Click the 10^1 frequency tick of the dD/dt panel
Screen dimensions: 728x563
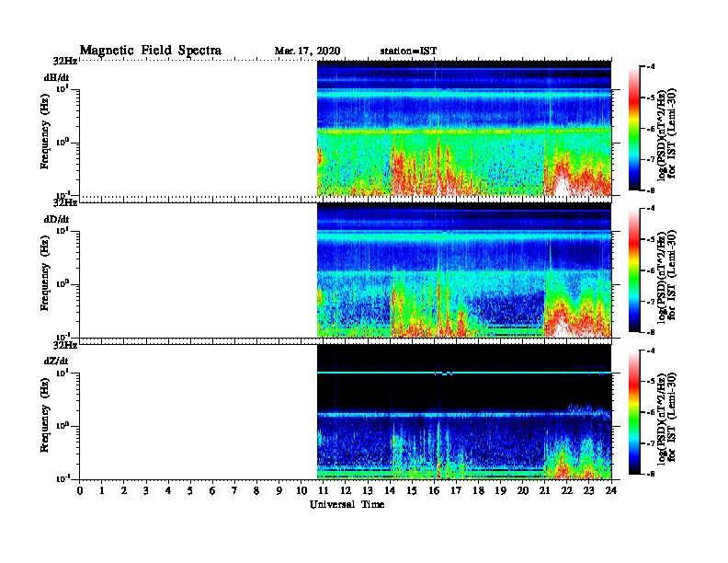[63, 230]
